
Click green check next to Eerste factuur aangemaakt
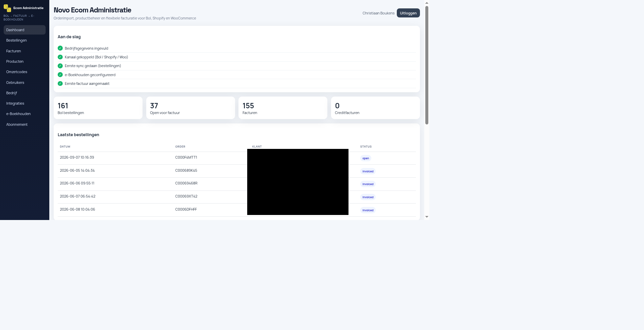[60, 84]
